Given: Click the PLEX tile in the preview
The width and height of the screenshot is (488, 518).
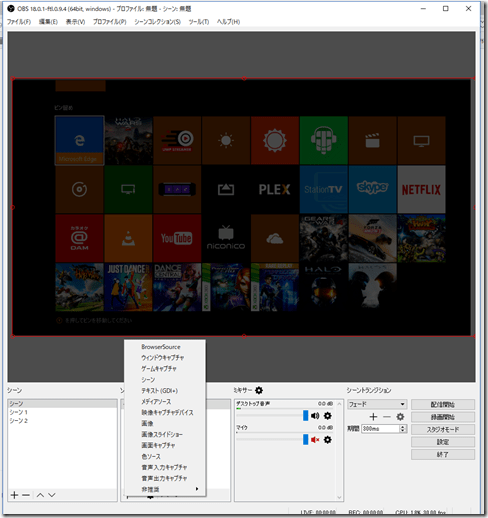Looking at the screenshot, I should [x=275, y=189].
